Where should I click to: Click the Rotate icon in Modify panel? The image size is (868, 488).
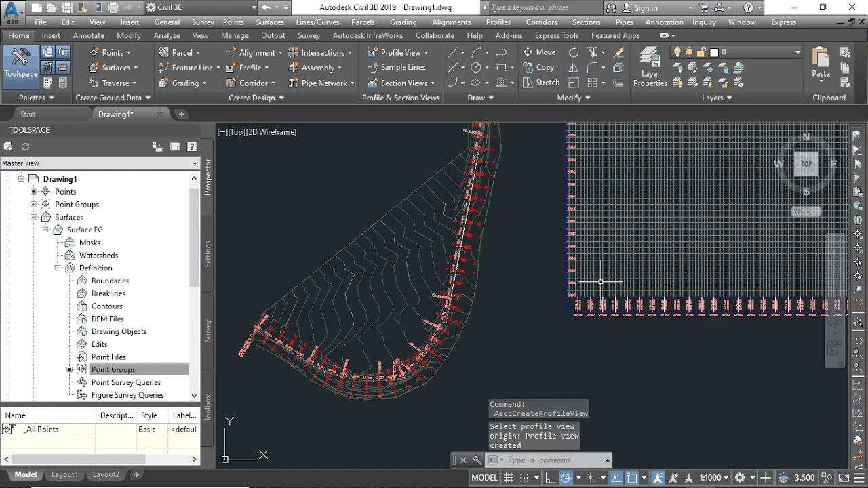point(574,52)
